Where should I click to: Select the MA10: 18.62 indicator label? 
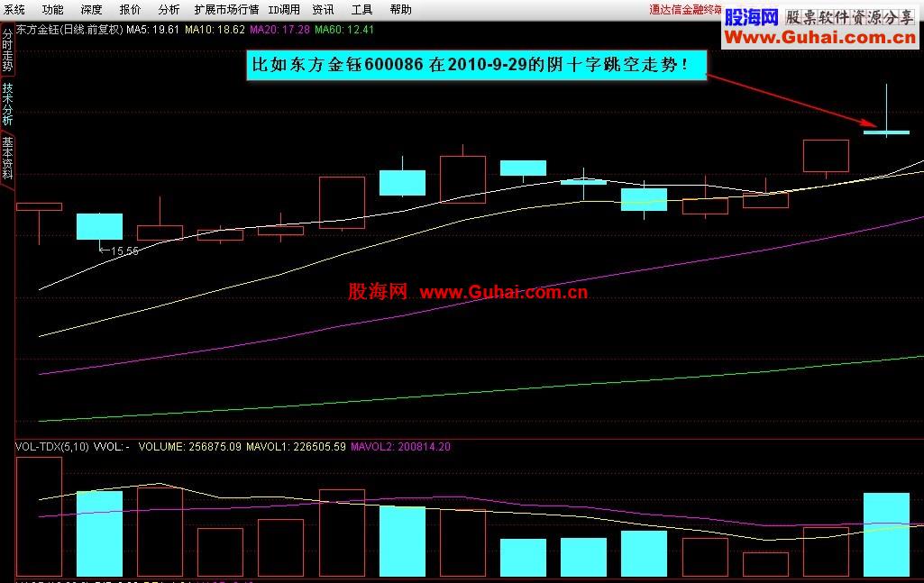(x=215, y=30)
